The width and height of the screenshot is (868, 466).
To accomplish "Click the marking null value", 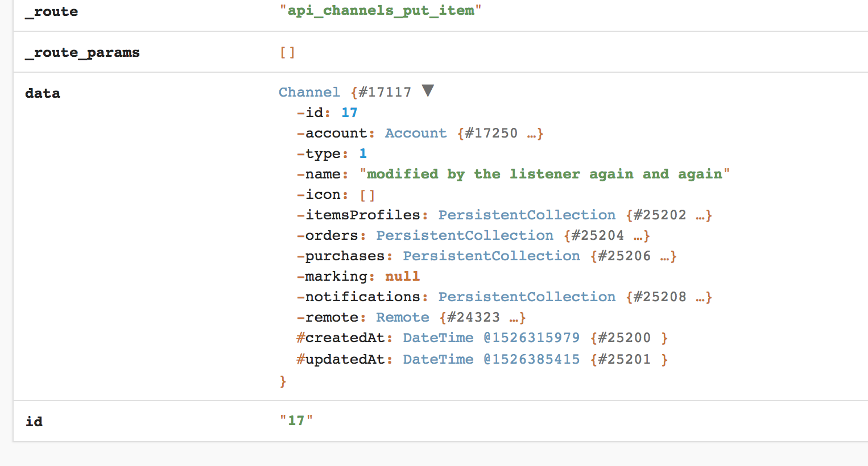I will [402, 276].
